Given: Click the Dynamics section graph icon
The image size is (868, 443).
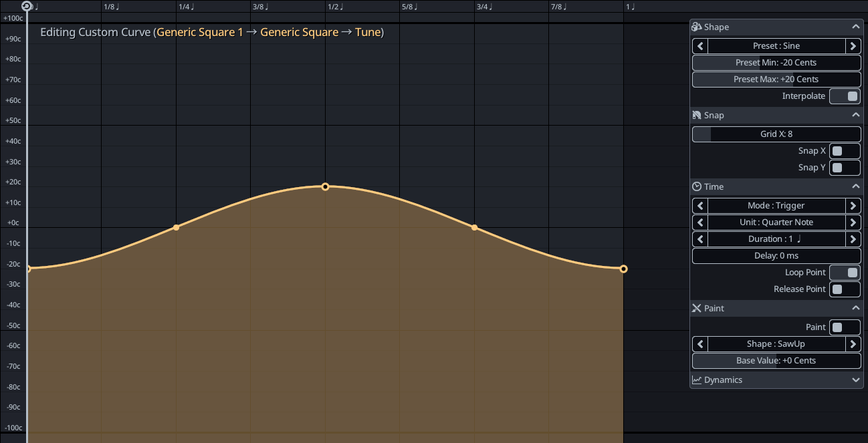Looking at the screenshot, I should pyautogui.click(x=697, y=380).
